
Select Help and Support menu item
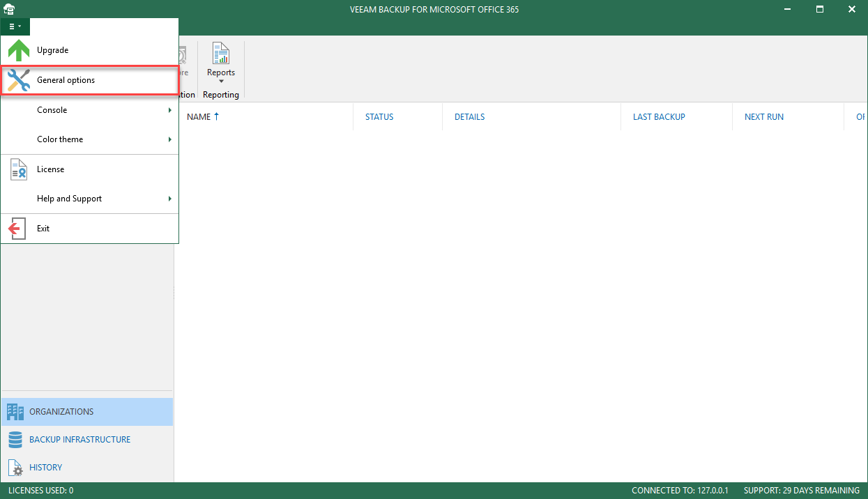[89, 199]
